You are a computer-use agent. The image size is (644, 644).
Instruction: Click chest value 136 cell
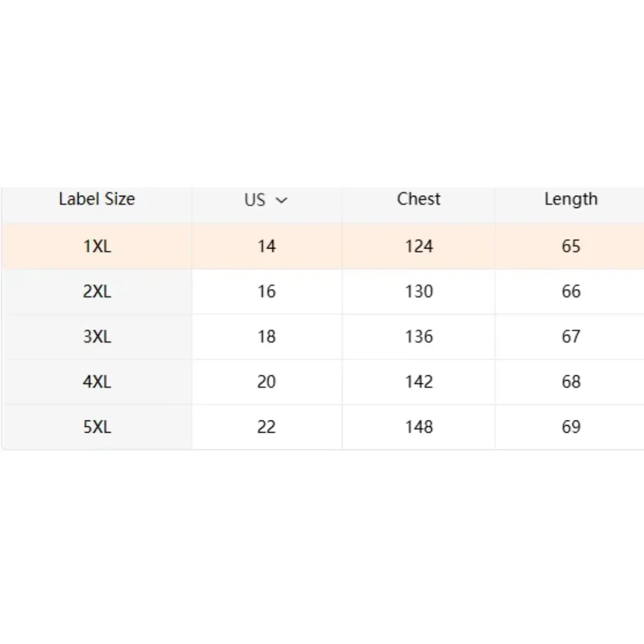(x=419, y=337)
